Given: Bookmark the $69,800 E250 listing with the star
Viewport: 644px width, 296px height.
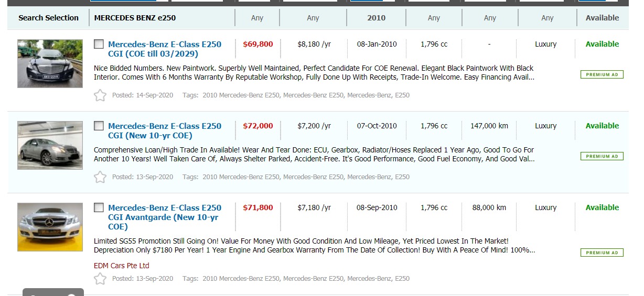Looking at the screenshot, I should [x=100, y=95].
